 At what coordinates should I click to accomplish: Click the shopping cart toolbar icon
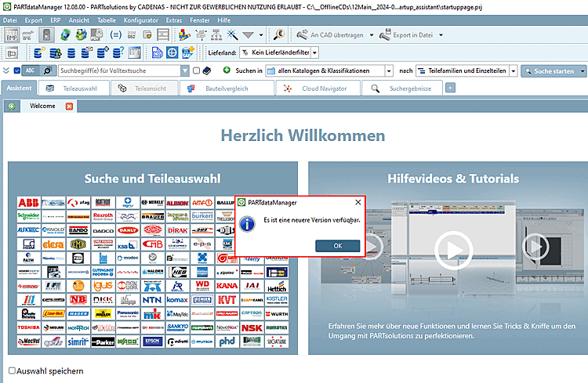click(28, 34)
